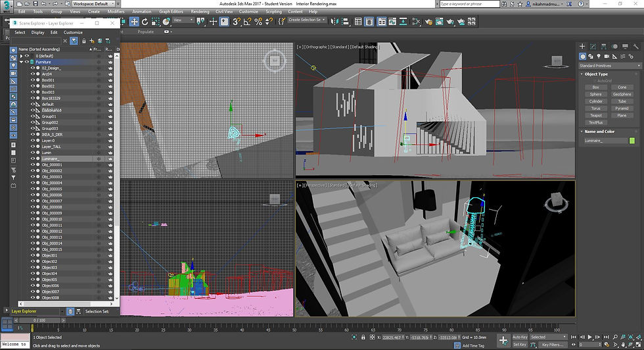Collapse the Furniture layer tree
The image size is (644, 350).
pos(21,62)
